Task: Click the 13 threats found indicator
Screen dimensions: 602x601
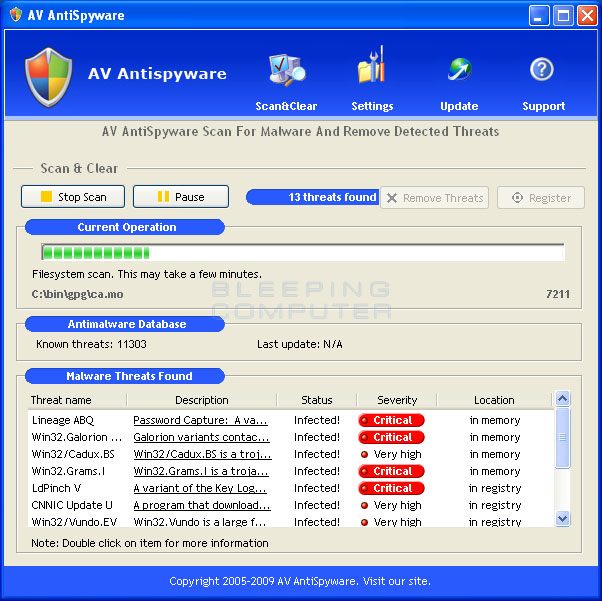Action: pyautogui.click(x=313, y=197)
